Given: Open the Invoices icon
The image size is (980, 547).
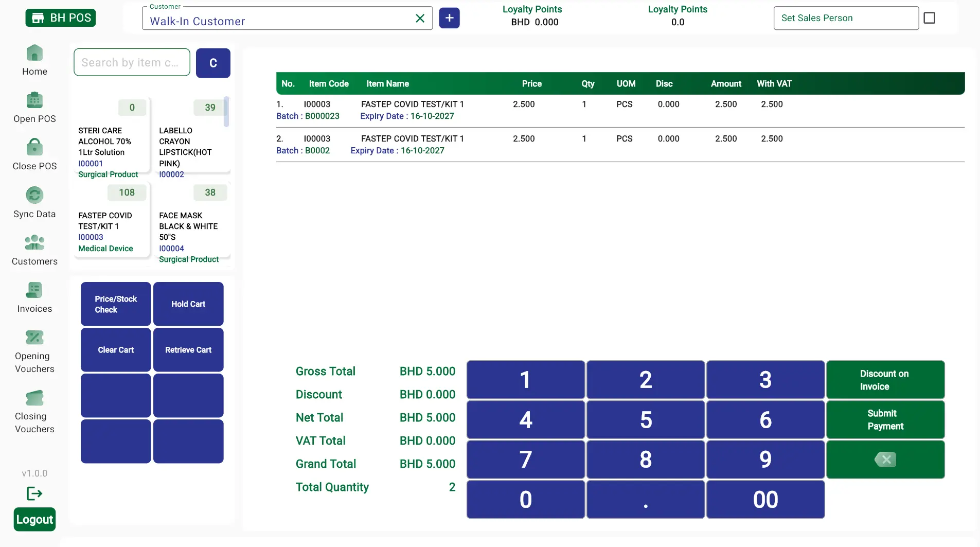Looking at the screenshot, I should click(x=34, y=290).
